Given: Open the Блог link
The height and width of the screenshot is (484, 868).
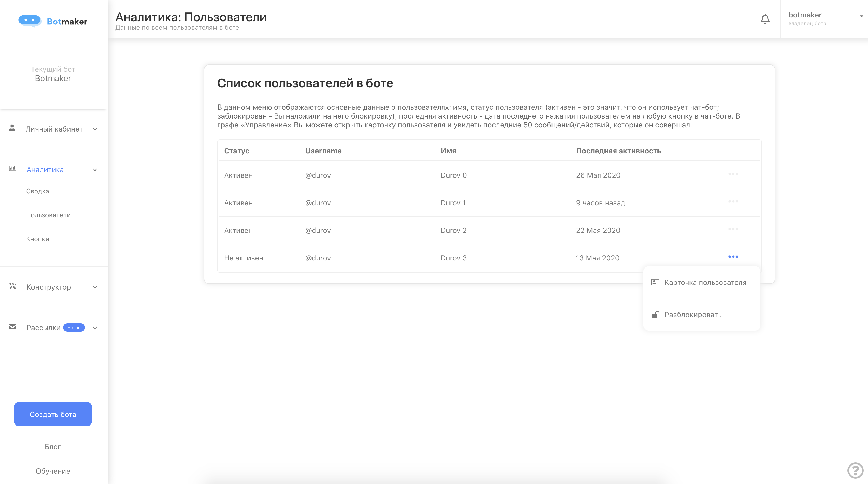Looking at the screenshot, I should [x=53, y=447].
